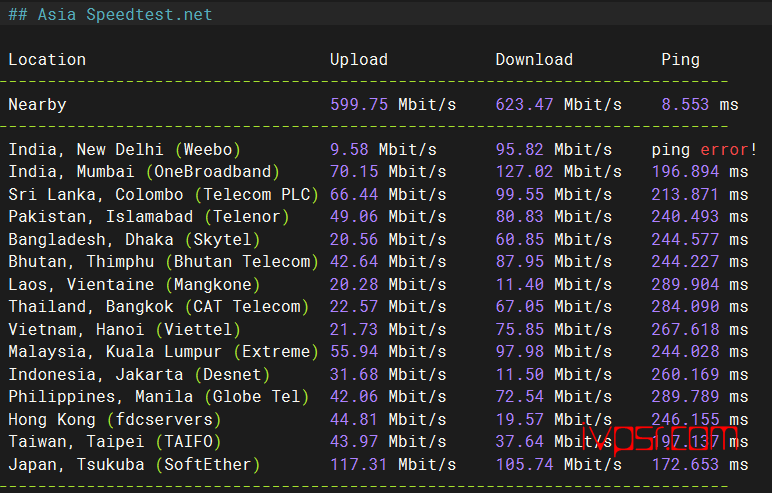The image size is (772, 493).
Task: Click Nearby ping value 8.553 ms
Action: (700, 104)
